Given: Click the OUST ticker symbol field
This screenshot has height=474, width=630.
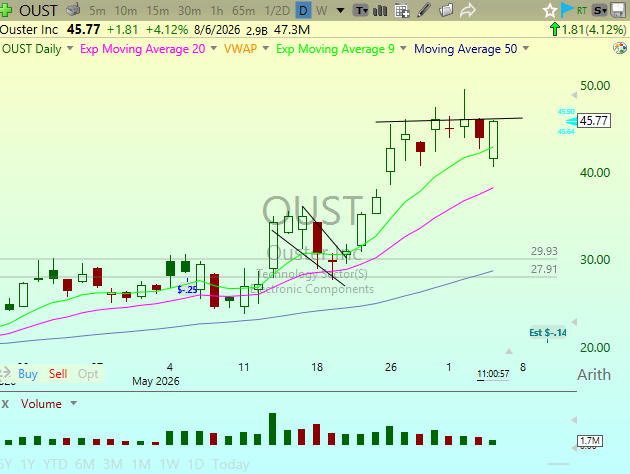Looking at the screenshot, I should (x=38, y=10).
